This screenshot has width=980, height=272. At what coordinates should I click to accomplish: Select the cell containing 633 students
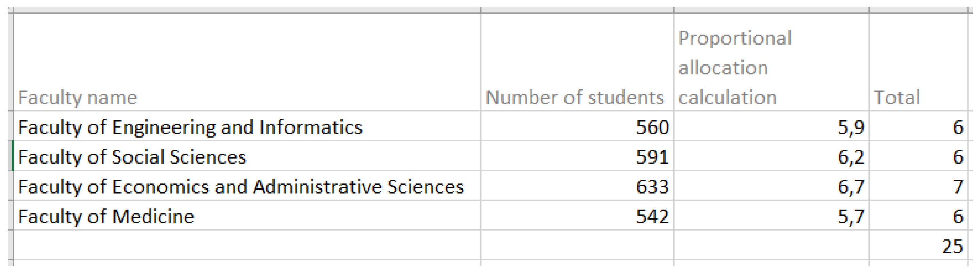click(x=577, y=186)
